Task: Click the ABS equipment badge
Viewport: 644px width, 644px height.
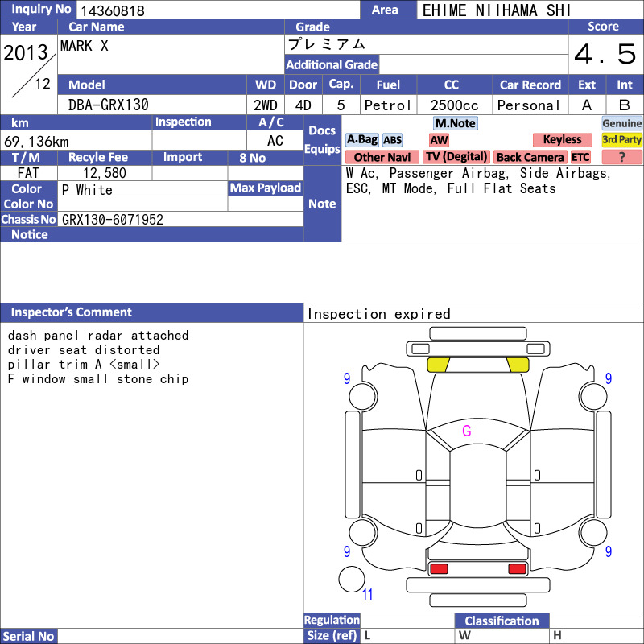Action: (x=392, y=140)
